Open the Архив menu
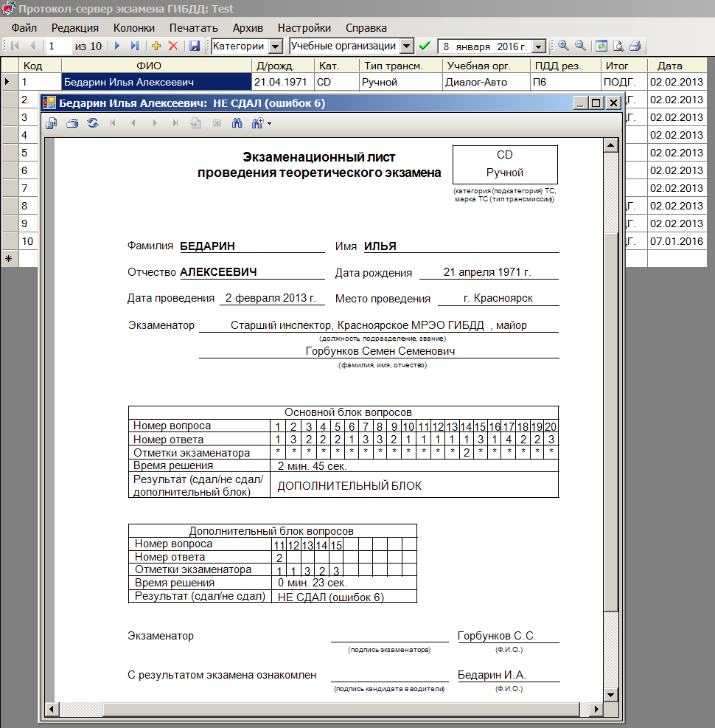The height and width of the screenshot is (728, 715). click(x=248, y=28)
